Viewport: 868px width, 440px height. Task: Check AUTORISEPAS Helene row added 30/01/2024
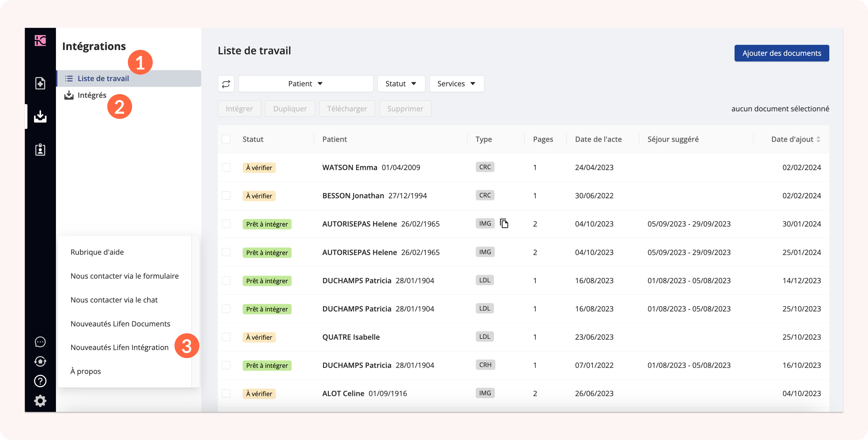(226, 224)
